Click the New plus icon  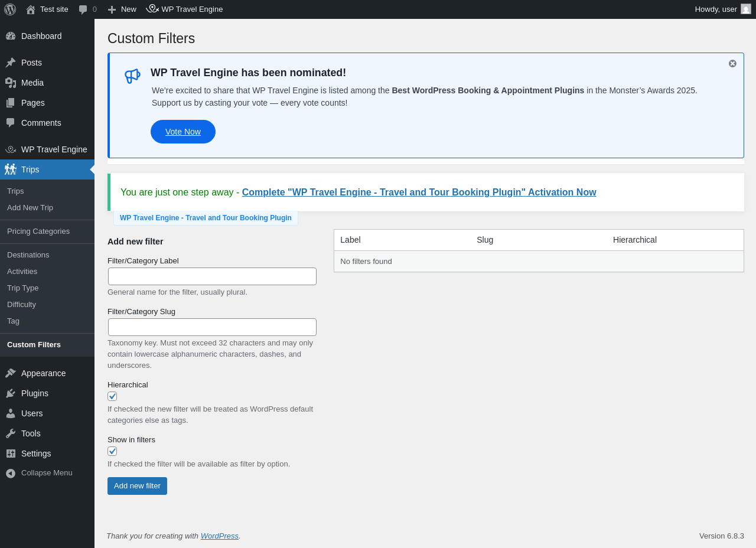click(112, 9)
